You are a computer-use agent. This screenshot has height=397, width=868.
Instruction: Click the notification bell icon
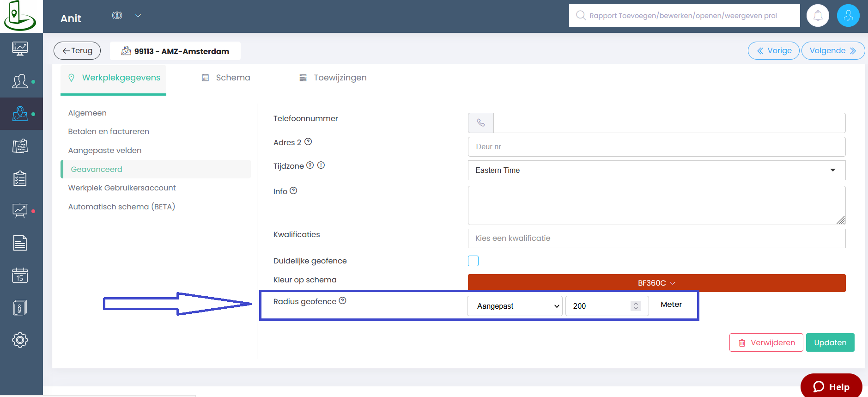click(818, 16)
